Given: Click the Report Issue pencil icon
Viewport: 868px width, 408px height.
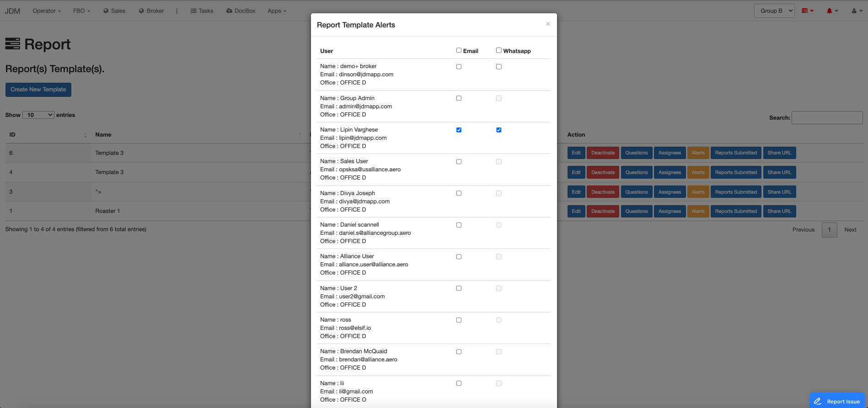Looking at the screenshot, I should click(x=818, y=401).
